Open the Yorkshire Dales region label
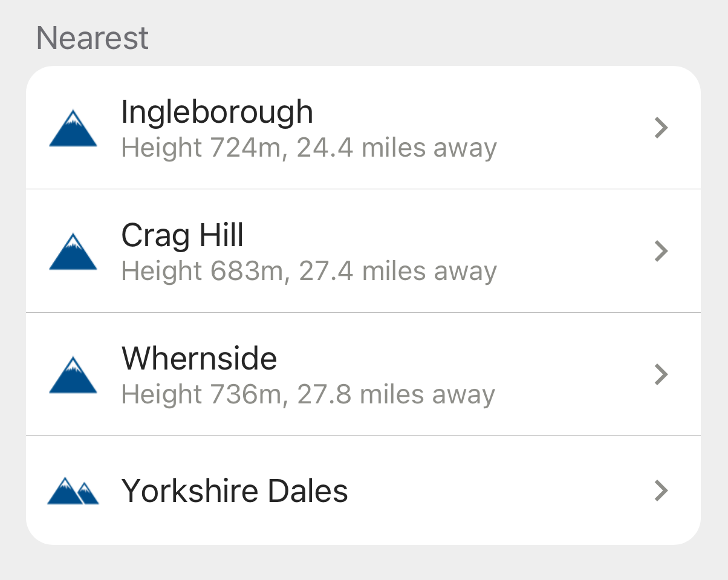728x580 pixels. click(235, 490)
